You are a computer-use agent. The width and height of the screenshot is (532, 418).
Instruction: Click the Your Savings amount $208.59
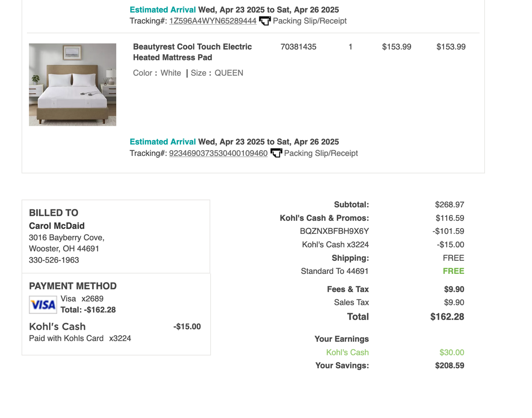tap(450, 366)
